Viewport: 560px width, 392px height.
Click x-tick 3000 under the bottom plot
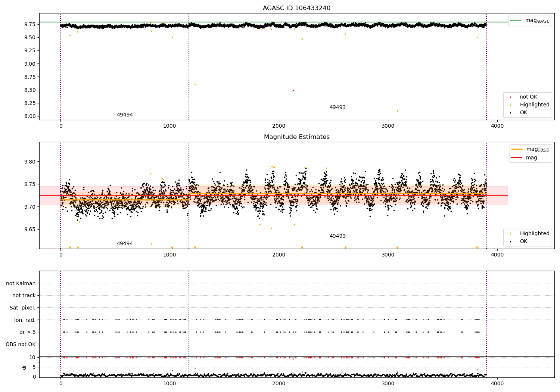[x=388, y=384]
